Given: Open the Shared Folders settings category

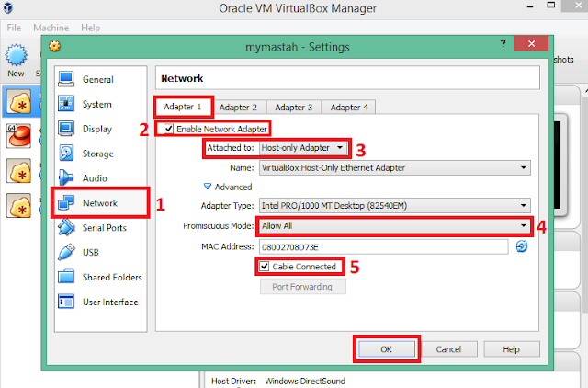Looking at the screenshot, I should point(100,277).
